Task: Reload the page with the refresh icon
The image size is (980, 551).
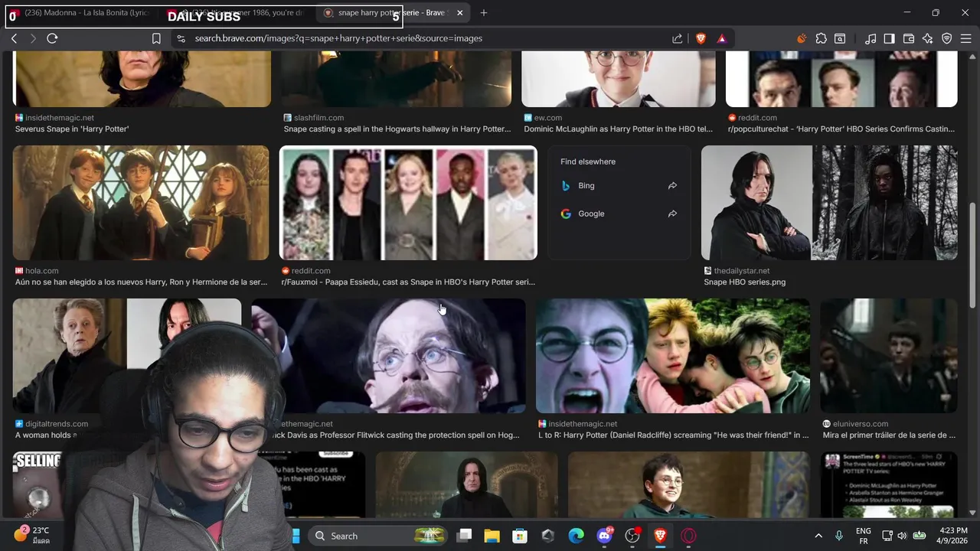Action: 52,38
